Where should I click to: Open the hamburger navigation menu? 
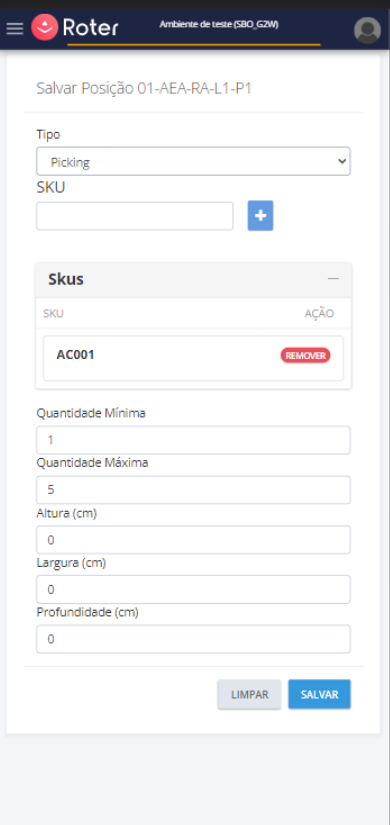pos(15,28)
